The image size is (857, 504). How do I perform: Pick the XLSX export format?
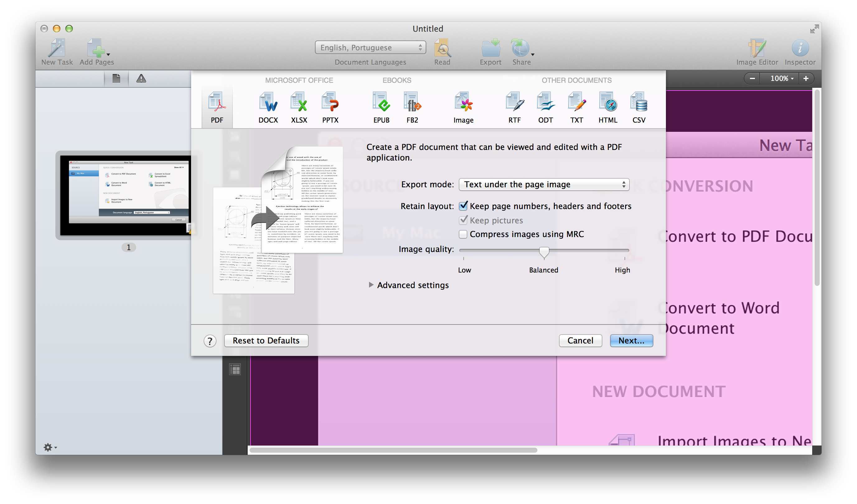click(299, 107)
